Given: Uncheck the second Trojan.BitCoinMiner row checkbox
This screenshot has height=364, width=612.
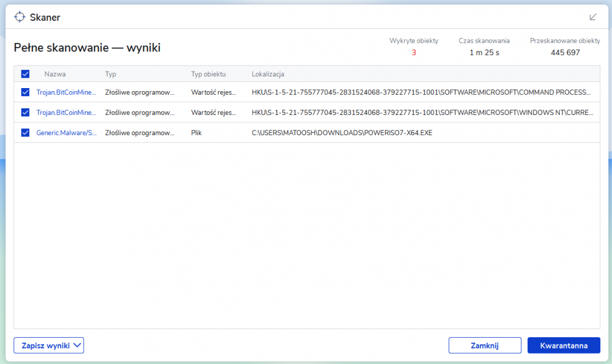Looking at the screenshot, I should 25,113.
